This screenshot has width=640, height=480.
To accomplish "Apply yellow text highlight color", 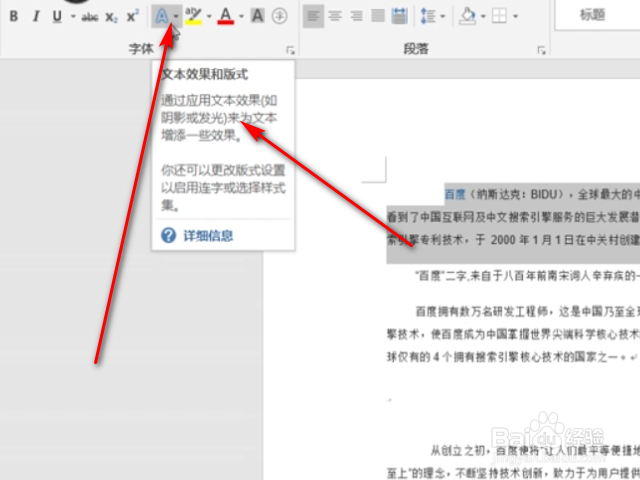I will click(x=193, y=16).
